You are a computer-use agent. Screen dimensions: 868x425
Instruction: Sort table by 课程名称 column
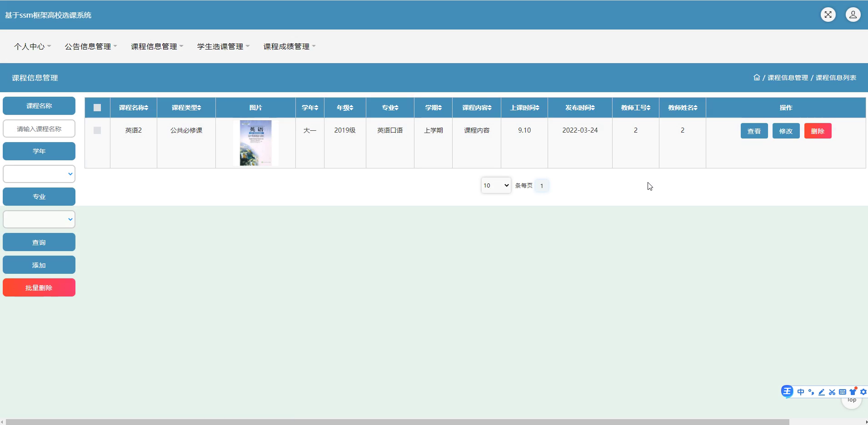tap(134, 108)
